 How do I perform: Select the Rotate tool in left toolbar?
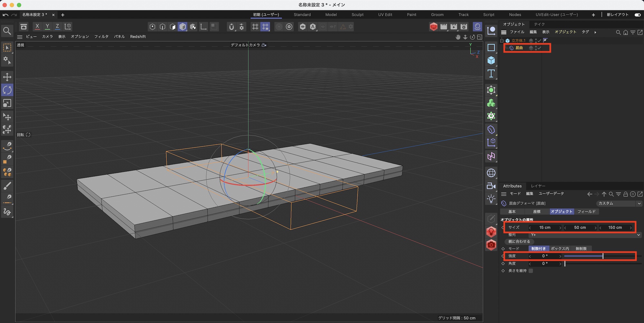(7, 90)
